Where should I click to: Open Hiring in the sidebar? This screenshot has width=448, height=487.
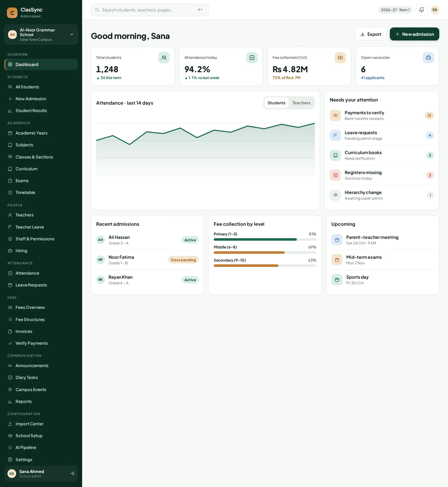pyautogui.click(x=41, y=251)
